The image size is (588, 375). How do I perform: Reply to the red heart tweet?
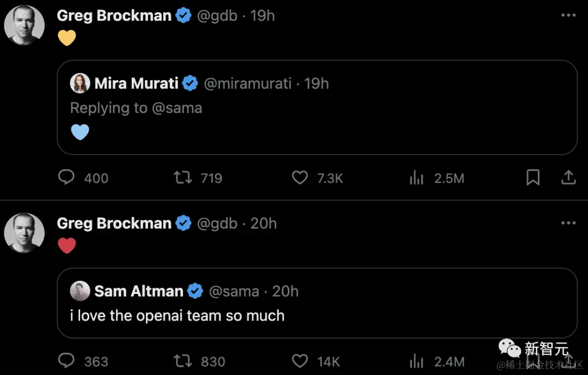(66, 360)
